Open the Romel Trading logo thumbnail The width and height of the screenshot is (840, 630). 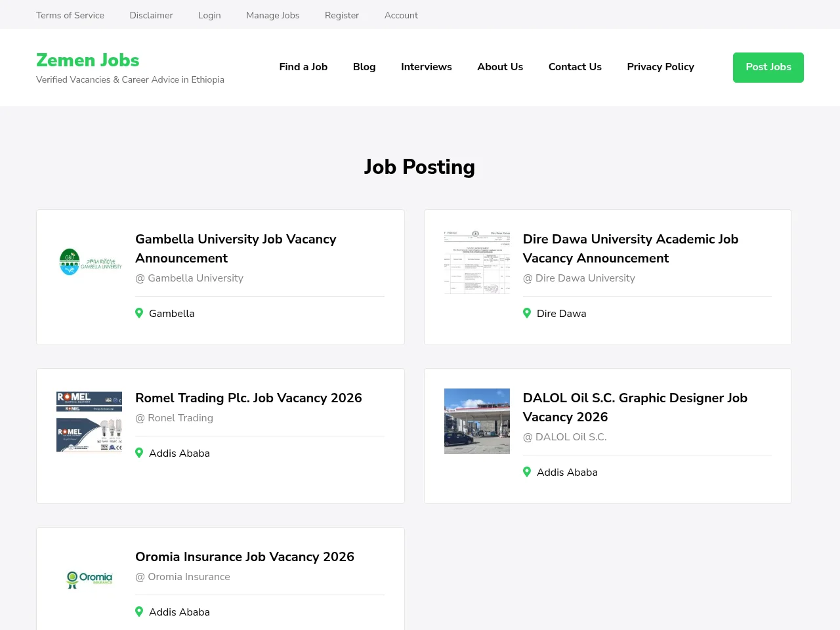click(89, 421)
